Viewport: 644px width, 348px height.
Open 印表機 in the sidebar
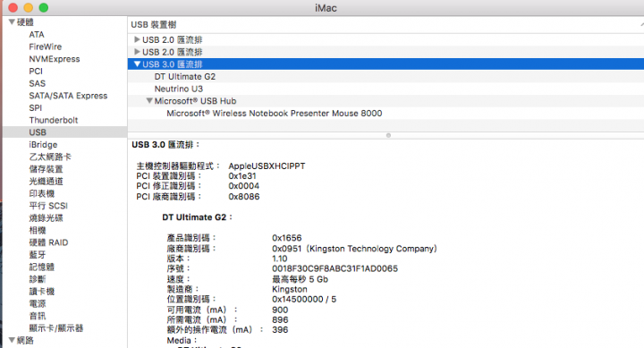[41, 193]
